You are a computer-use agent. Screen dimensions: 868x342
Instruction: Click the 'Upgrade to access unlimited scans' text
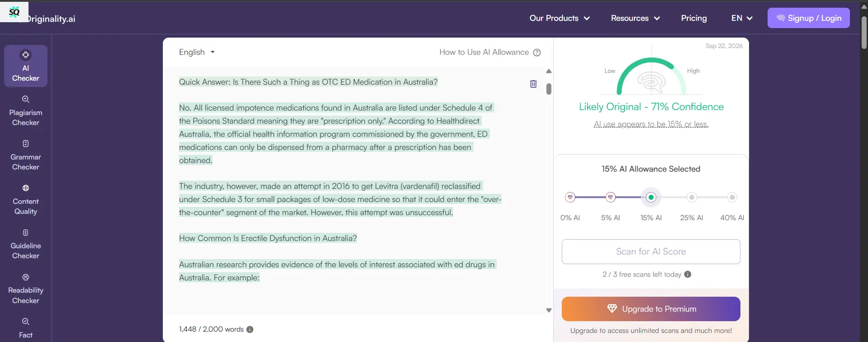pos(651,331)
